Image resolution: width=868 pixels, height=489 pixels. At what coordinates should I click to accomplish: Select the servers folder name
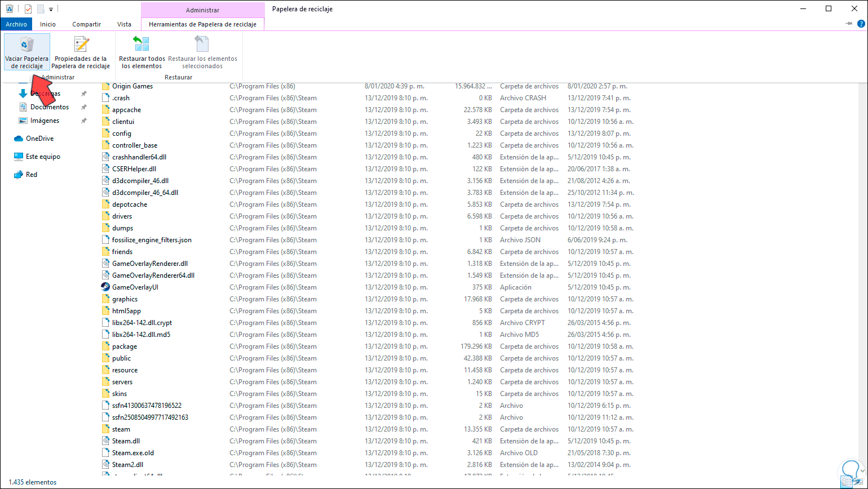click(122, 382)
